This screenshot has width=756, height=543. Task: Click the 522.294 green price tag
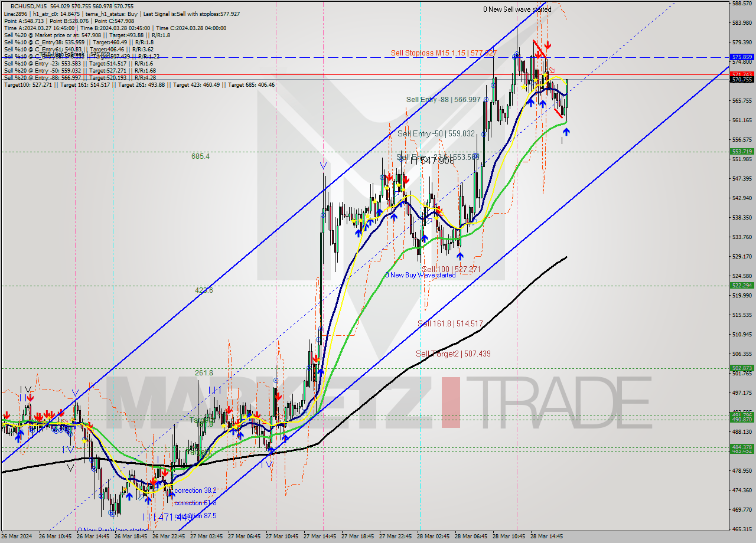(x=742, y=286)
